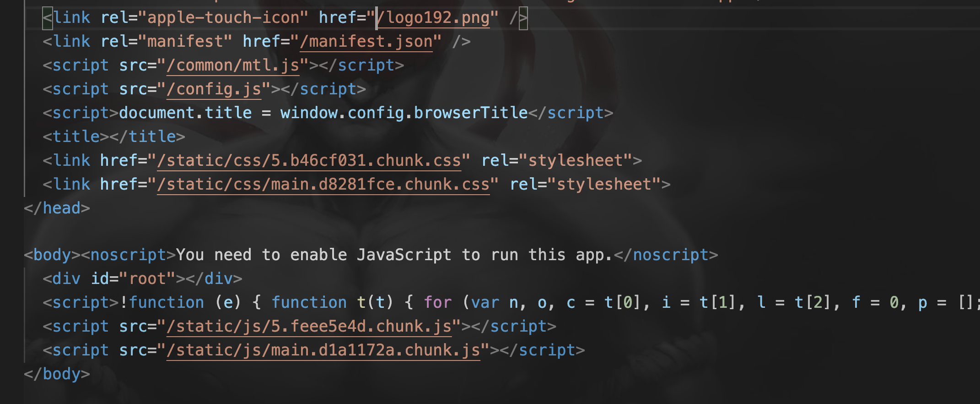Click document.title in the inline script

coord(185,113)
